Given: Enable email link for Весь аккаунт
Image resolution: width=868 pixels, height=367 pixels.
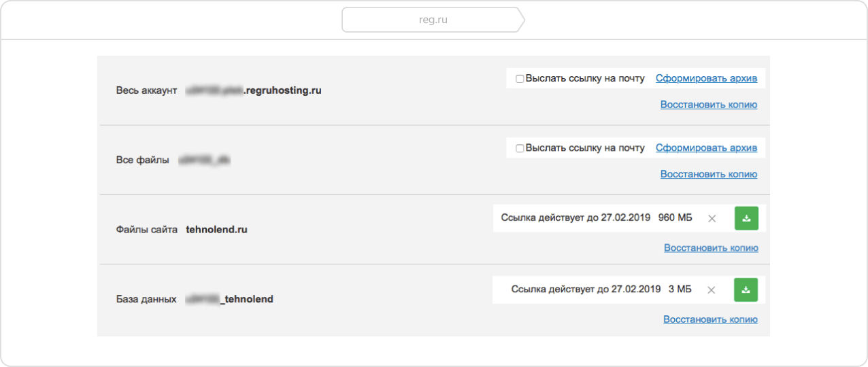Looking at the screenshot, I should [520, 79].
